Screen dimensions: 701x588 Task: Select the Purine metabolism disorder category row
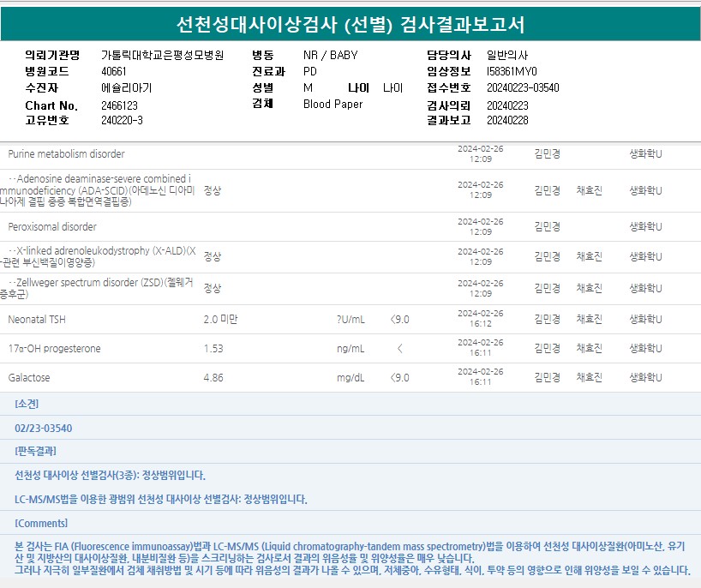[66, 154]
